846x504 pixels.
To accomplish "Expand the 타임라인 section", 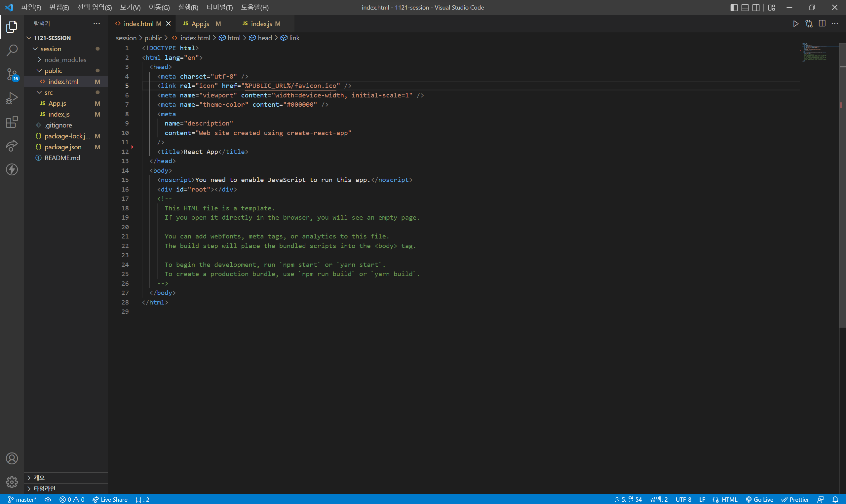I will pos(45,488).
